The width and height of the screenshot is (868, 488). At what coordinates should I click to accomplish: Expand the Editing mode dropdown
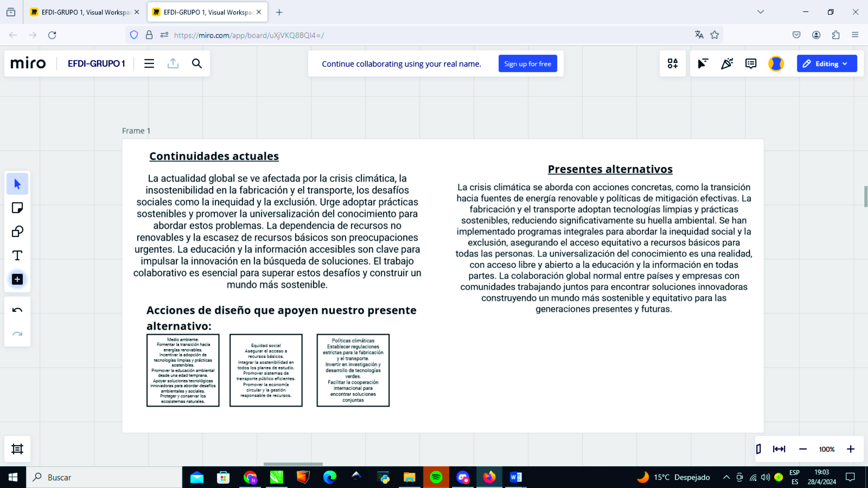point(827,64)
